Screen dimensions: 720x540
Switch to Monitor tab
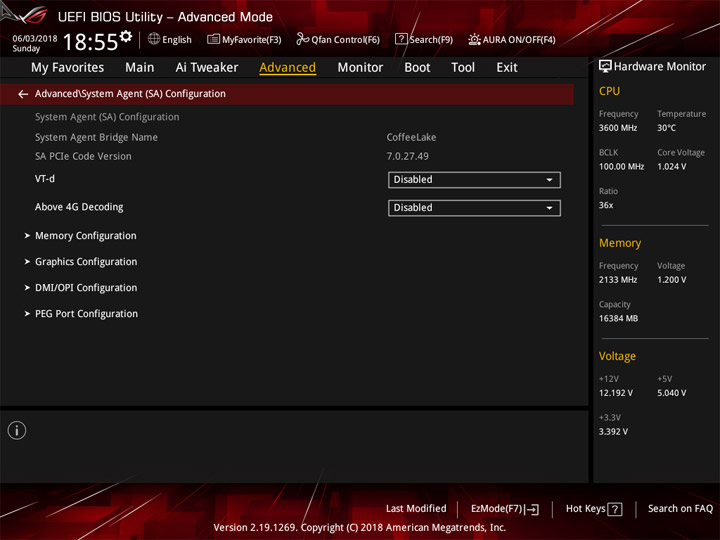tap(360, 68)
